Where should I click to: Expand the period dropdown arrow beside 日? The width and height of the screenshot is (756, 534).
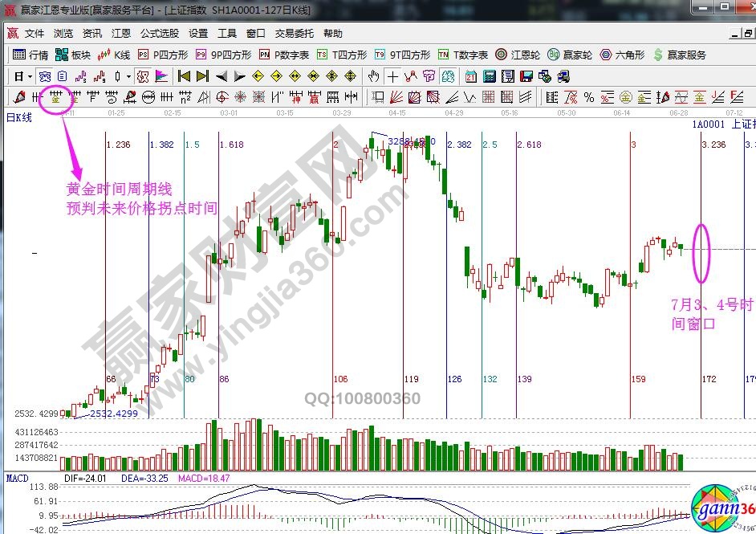click(30, 76)
